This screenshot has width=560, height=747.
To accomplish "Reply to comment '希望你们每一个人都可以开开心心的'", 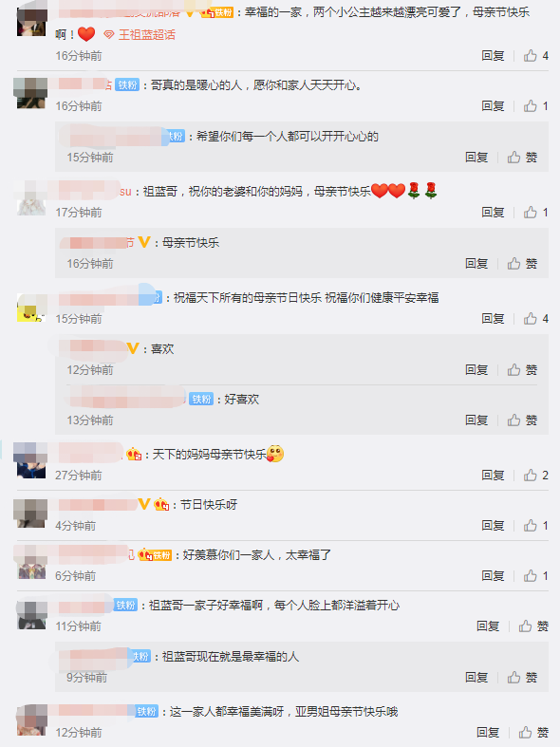I will (476, 158).
